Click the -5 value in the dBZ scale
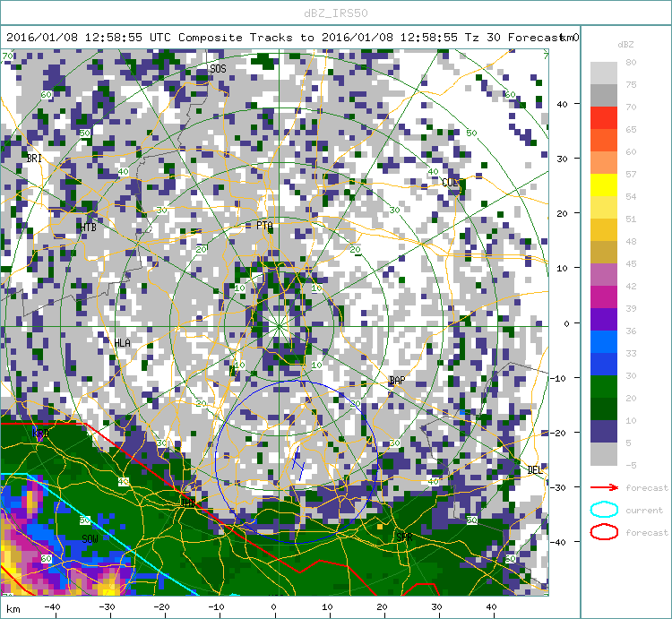 (631, 465)
